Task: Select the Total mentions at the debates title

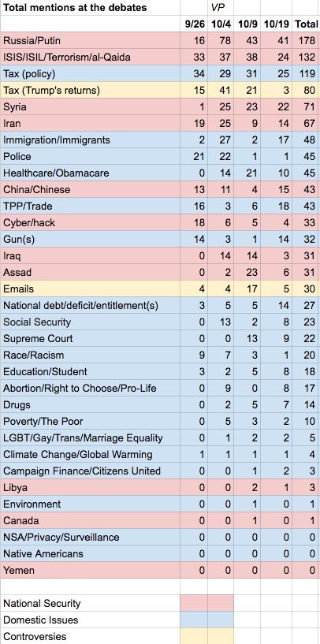Action: click(75, 7)
